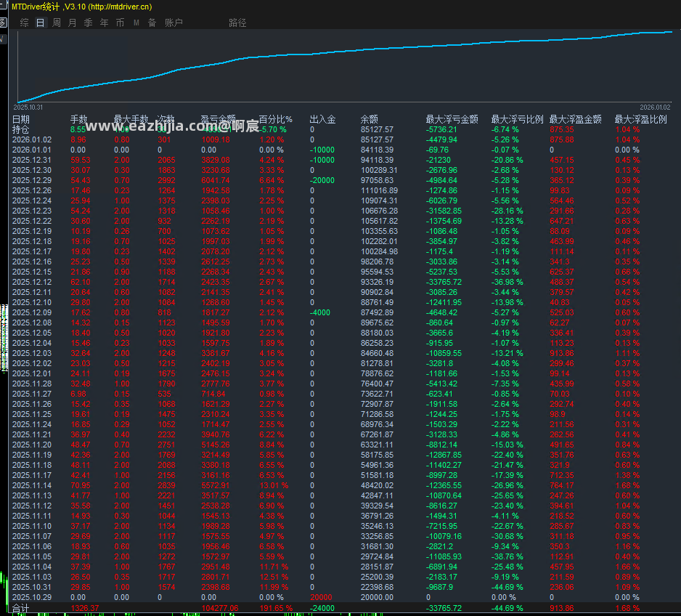Open the 月 monthly tab
Image resolution: width=681 pixels, height=616 pixels.
pyautogui.click(x=72, y=23)
